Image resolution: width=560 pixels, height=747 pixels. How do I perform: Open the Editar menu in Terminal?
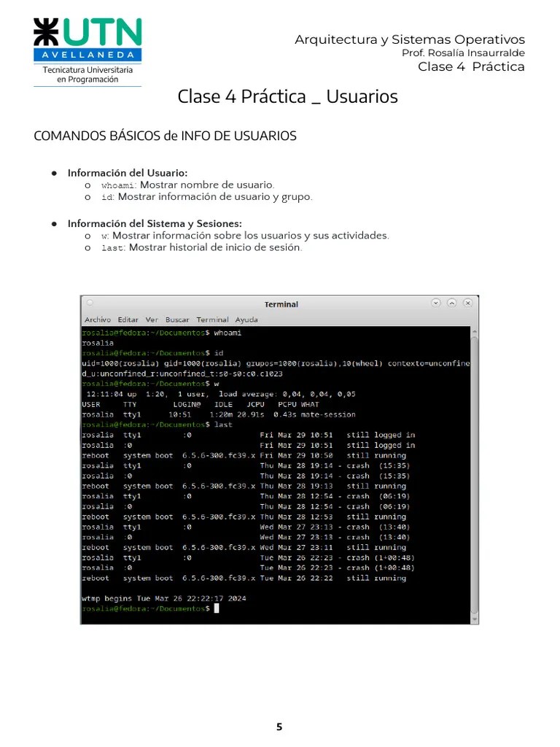click(x=128, y=320)
